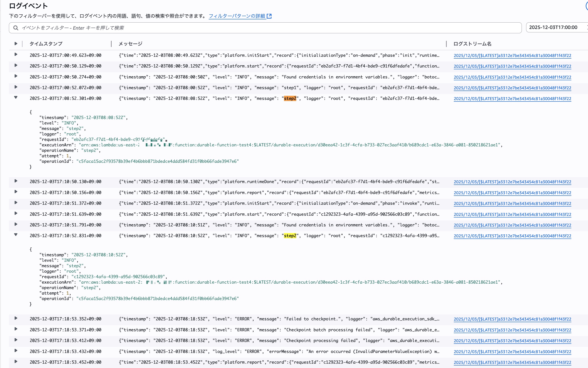The image size is (588, 368).
Task: Expand all rows with header triangle
Action: (16, 44)
